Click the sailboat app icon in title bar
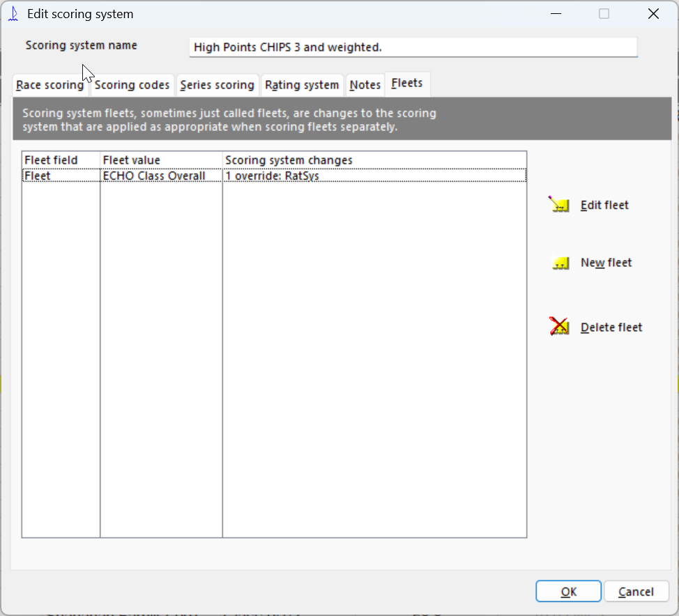679x616 pixels. [x=13, y=14]
